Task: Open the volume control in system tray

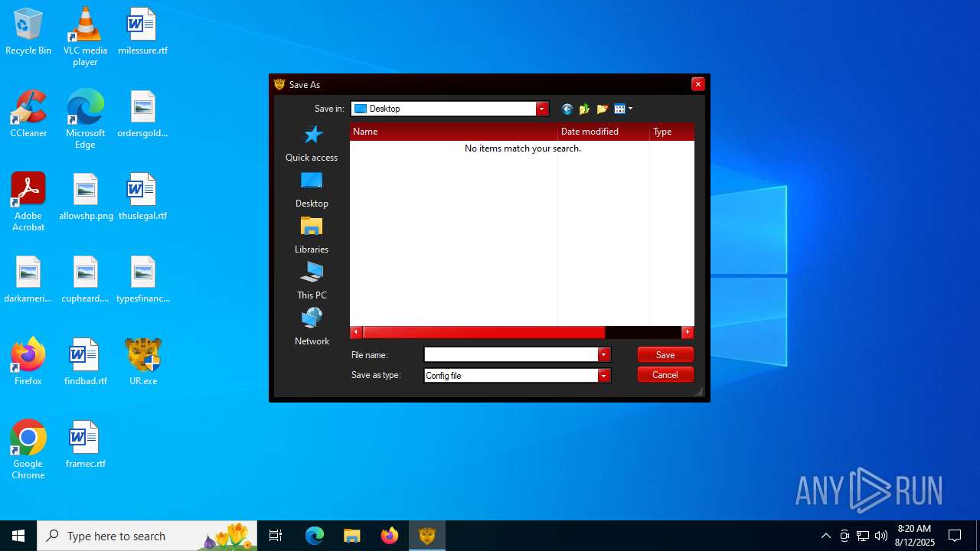Action: 881,536
